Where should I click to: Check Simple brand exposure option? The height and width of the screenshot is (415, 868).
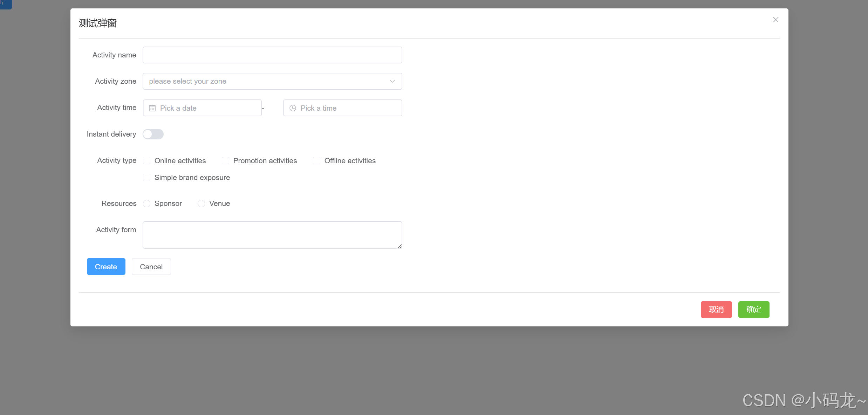(x=147, y=178)
